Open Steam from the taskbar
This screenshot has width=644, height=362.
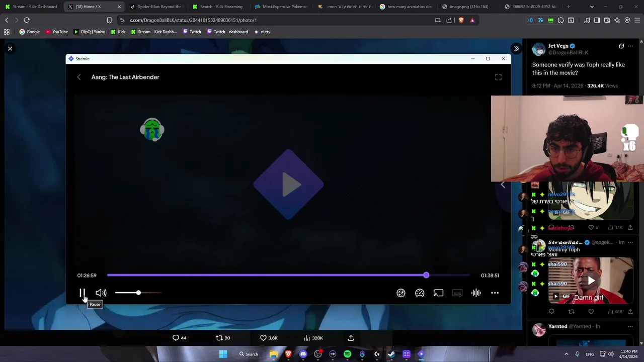click(x=391, y=354)
